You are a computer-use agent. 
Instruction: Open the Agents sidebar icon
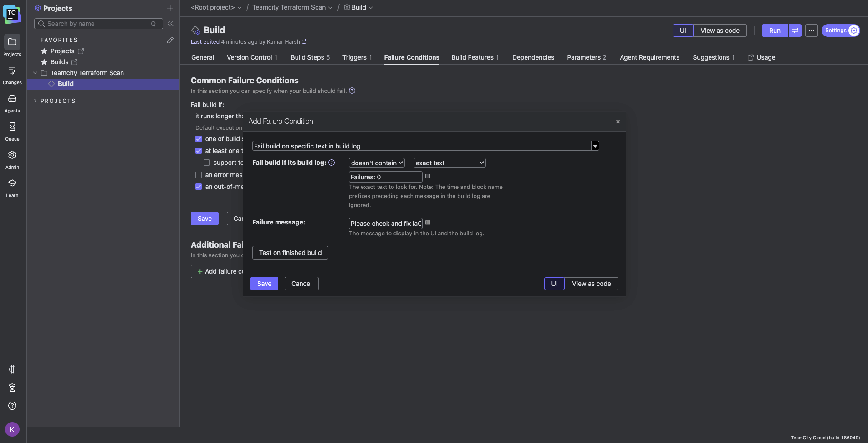point(12,98)
